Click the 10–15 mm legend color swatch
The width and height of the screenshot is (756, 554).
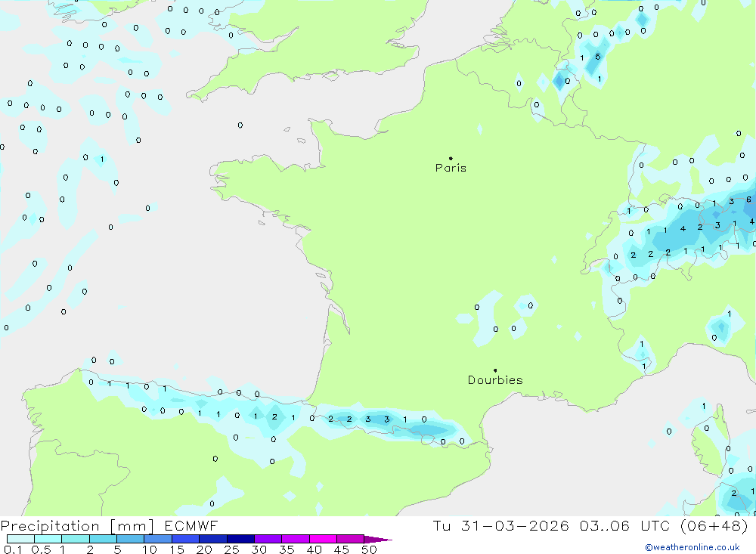click(x=158, y=539)
